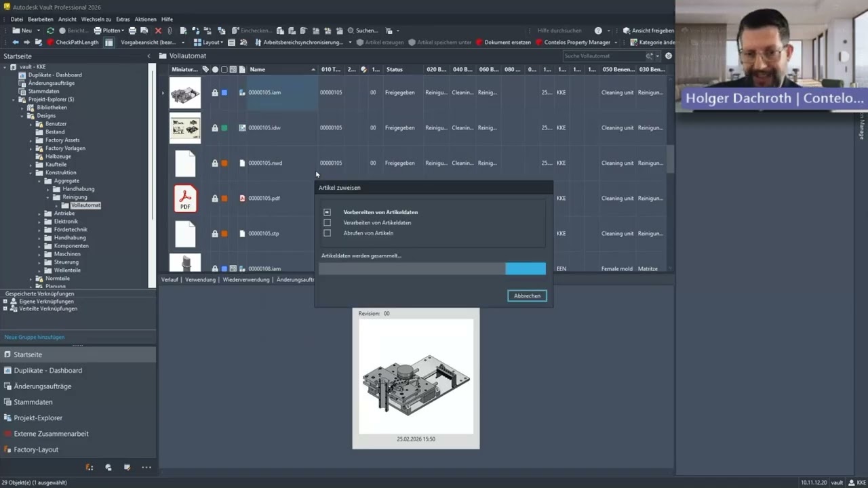
Task: Go back with the blue left arrow
Action: coord(16,42)
